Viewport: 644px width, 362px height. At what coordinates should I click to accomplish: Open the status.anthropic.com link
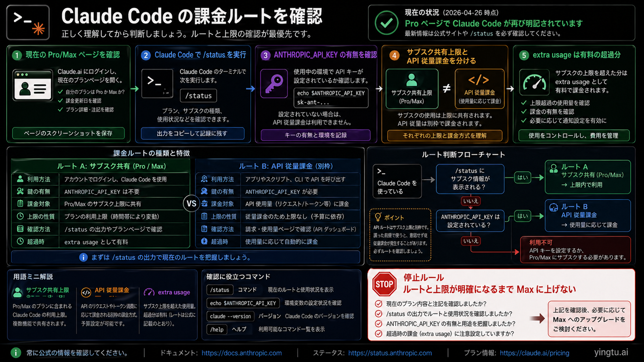390,353
